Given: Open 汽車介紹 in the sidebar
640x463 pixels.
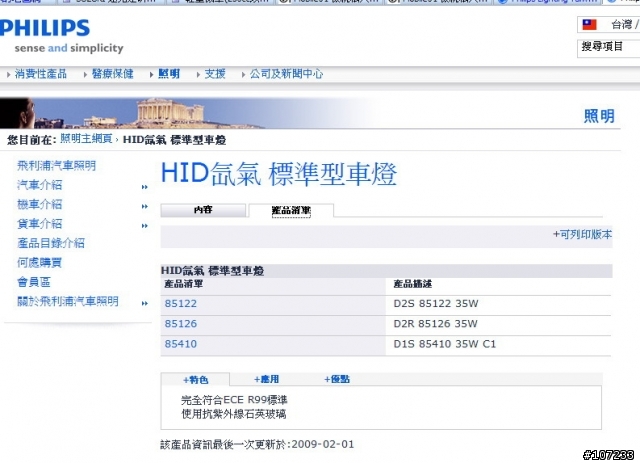Looking at the screenshot, I should (40, 185).
